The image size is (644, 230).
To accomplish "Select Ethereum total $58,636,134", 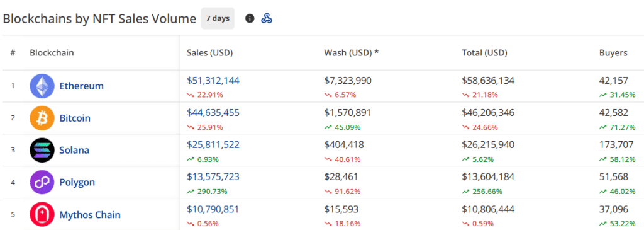I will click(x=488, y=81).
